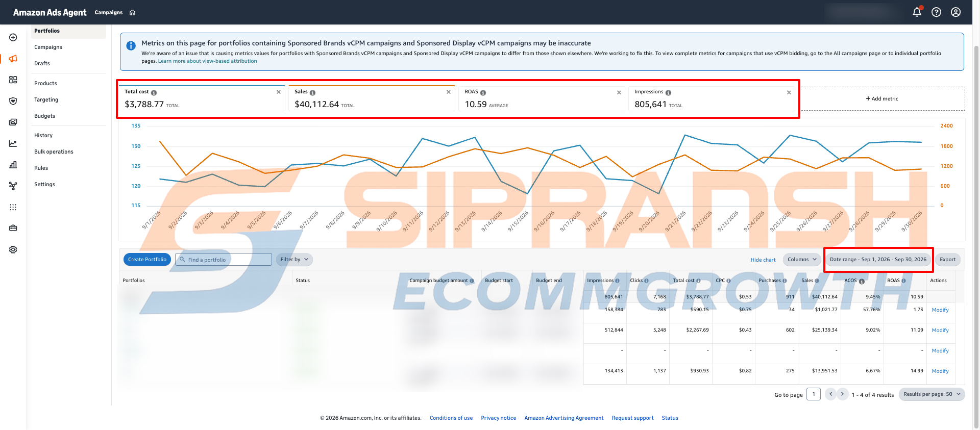This screenshot has width=980, height=430.
Task: Remove the Impressions metric card
Action: click(x=789, y=92)
